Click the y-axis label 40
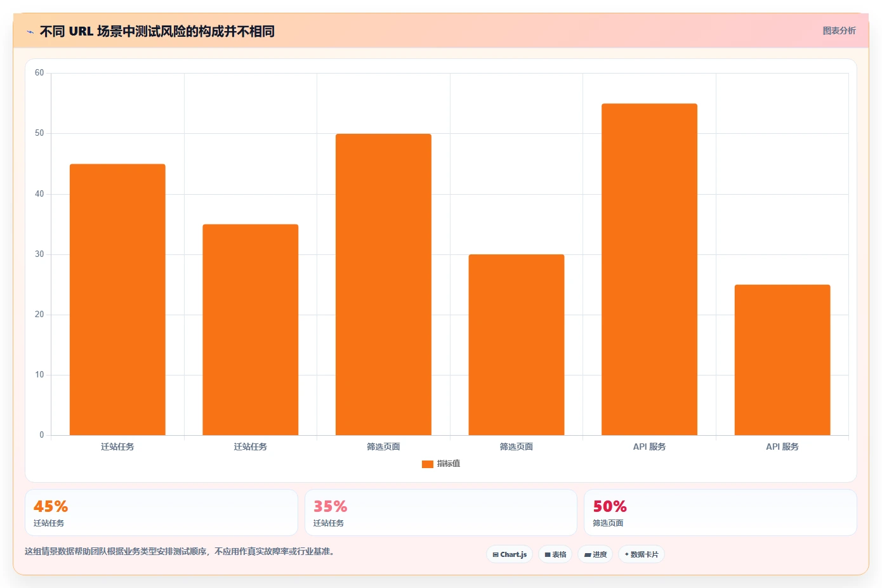 click(x=39, y=194)
